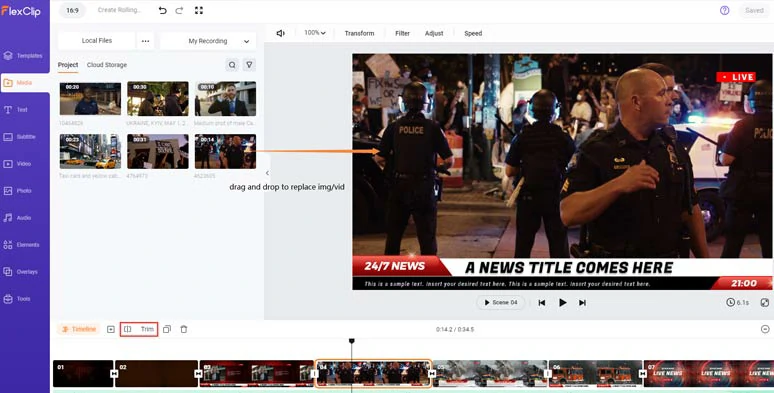Expand the My Recording dropdown
This screenshot has width=774, height=393.
point(208,41)
